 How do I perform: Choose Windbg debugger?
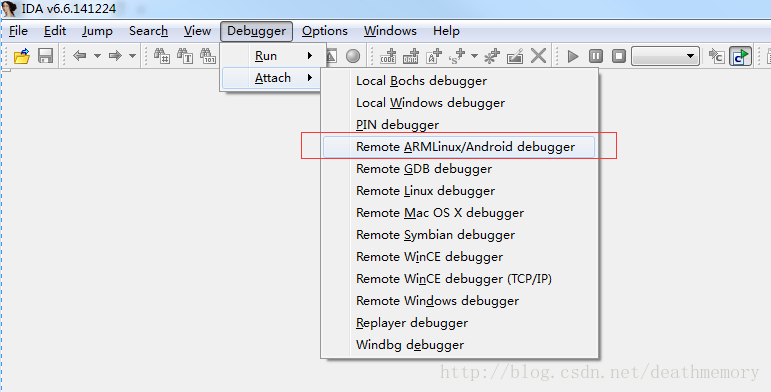click(x=459, y=345)
